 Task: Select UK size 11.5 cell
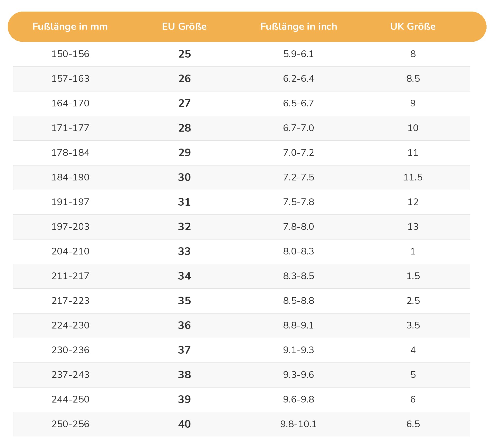(413, 177)
